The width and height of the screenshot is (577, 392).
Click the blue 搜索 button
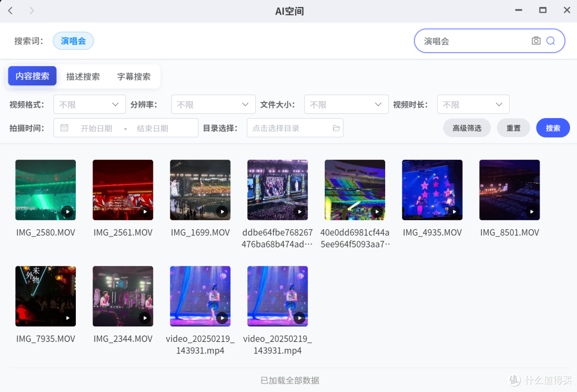tap(553, 128)
